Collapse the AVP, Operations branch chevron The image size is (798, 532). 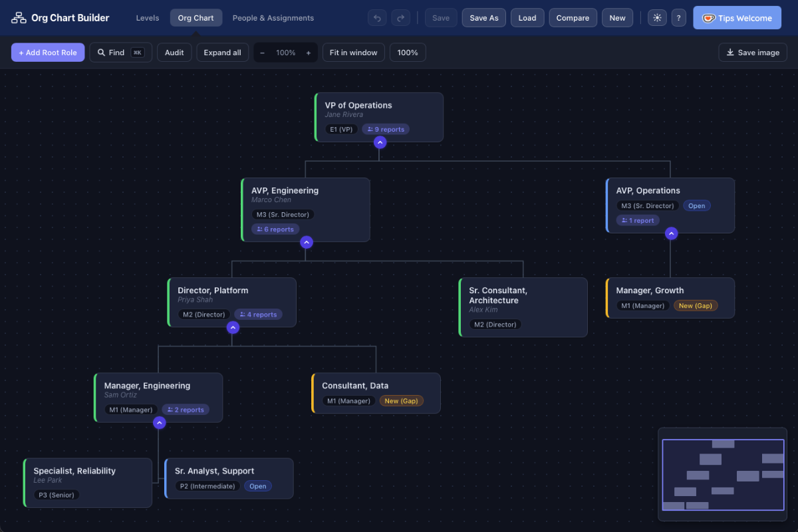pos(671,233)
